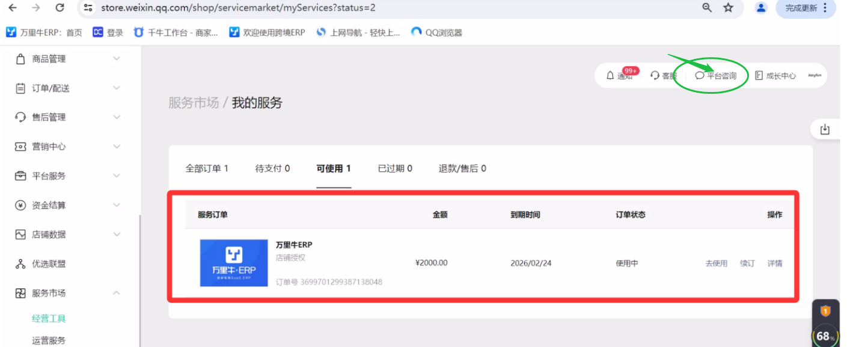
Task: Click the 营销中心 coupon icon
Action: [20, 147]
